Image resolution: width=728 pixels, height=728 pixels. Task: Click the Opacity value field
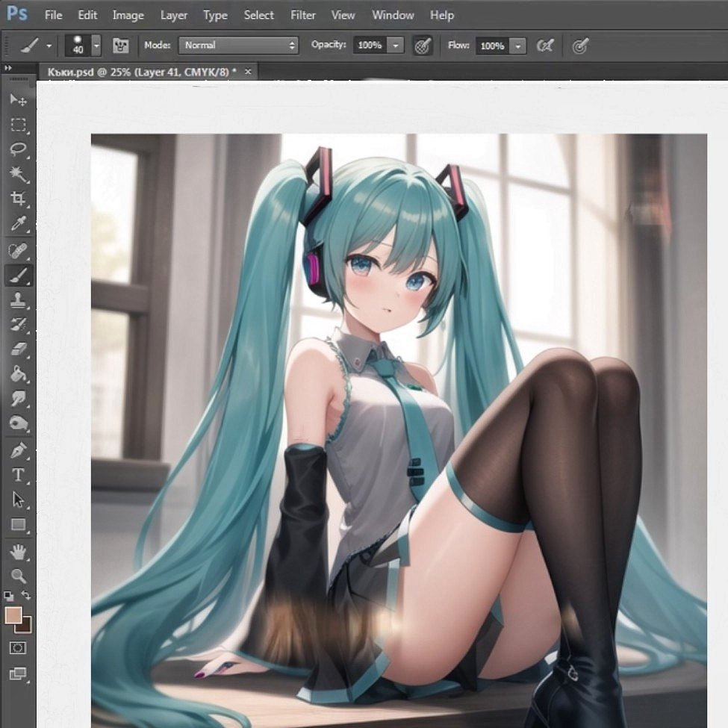[370, 45]
